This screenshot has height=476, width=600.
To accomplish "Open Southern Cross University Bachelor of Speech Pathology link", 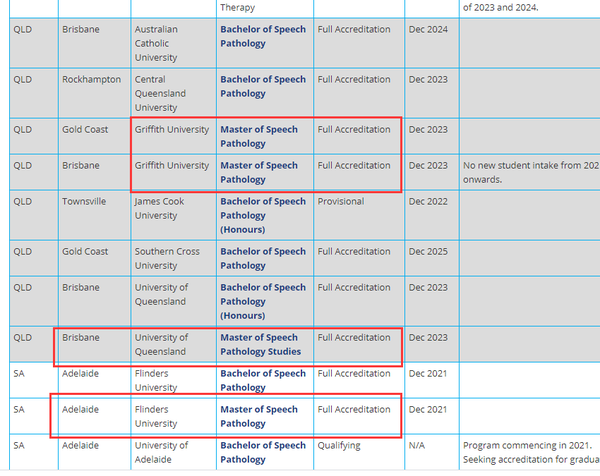I will pyautogui.click(x=263, y=259).
